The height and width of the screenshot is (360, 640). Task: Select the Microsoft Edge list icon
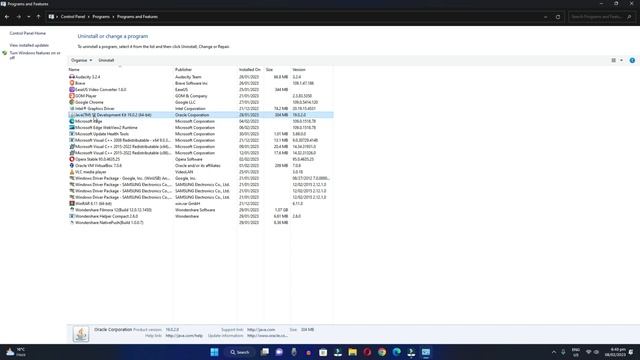[x=72, y=121]
